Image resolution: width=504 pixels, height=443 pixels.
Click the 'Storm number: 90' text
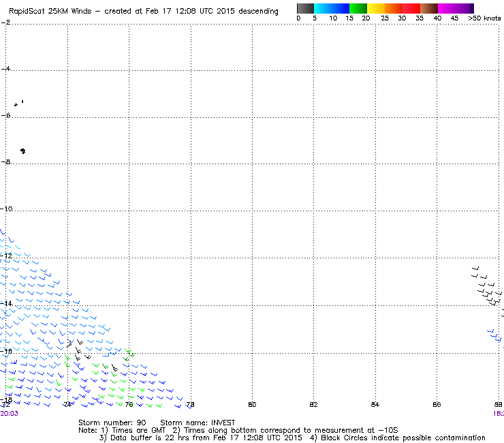[x=112, y=423]
